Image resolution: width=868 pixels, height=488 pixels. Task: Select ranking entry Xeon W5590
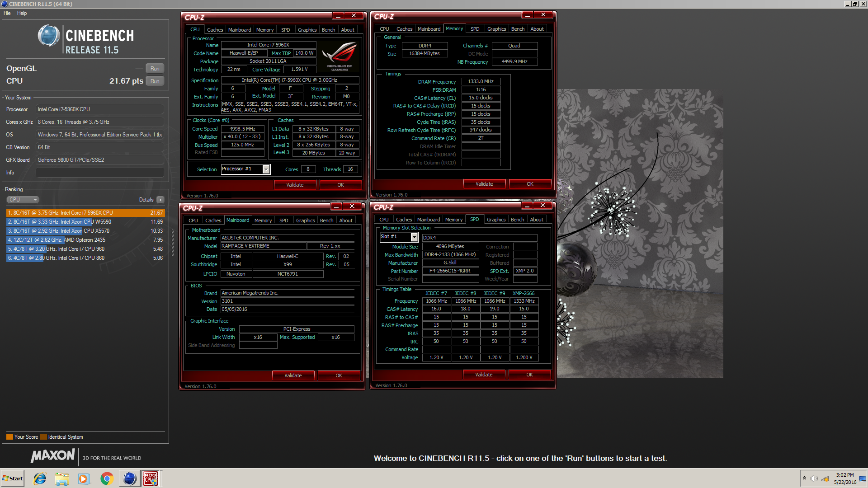click(85, 222)
